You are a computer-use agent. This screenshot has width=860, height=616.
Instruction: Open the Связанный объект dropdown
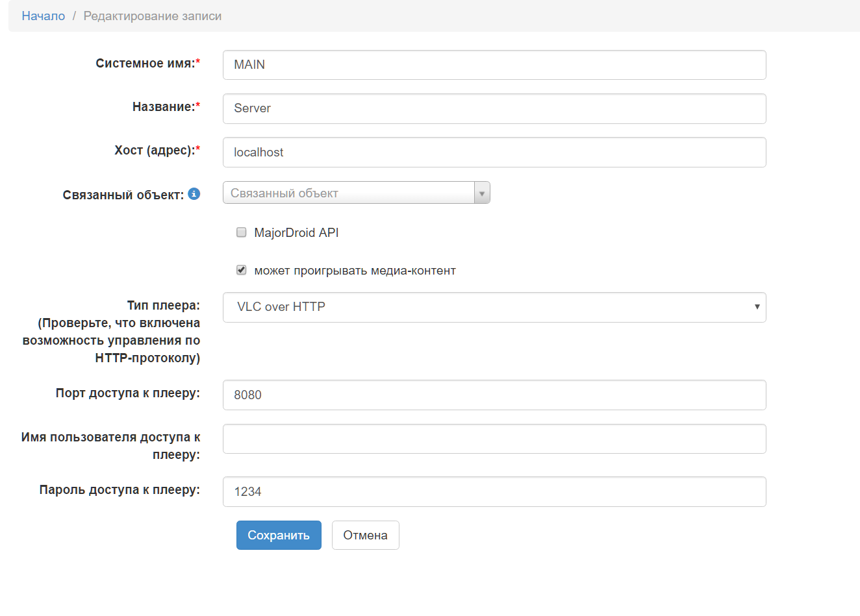(356, 193)
